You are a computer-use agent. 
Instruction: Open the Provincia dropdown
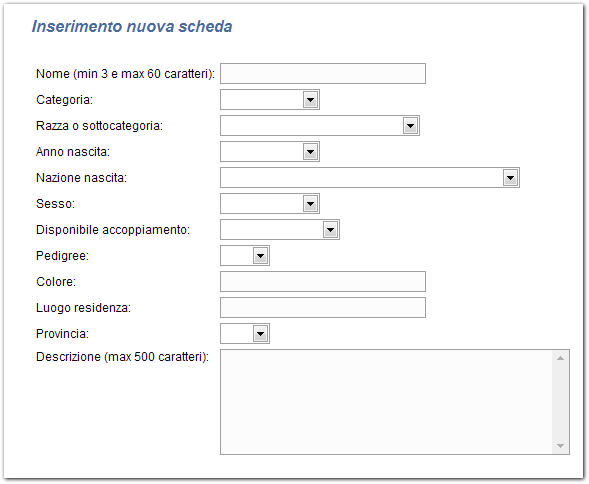[260, 334]
